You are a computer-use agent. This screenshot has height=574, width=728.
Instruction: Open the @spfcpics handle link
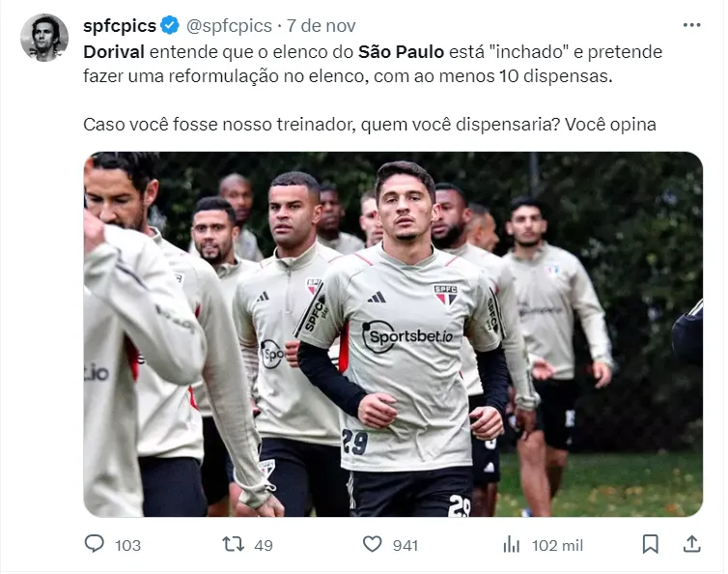pyautogui.click(x=229, y=25)
